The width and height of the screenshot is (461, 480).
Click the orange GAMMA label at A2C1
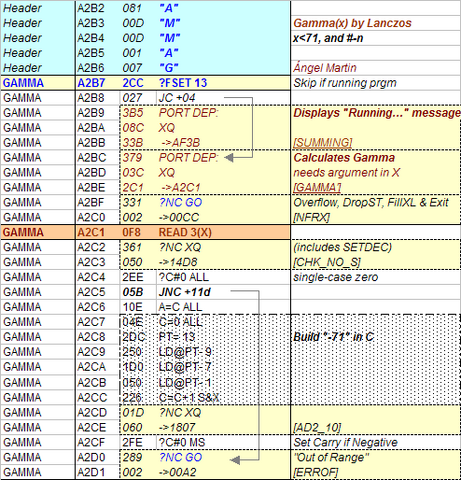pyautogui.click(x=23, y=232)
